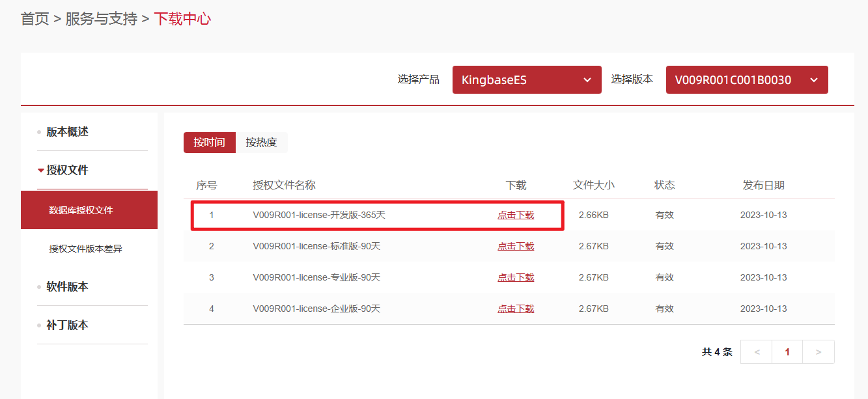The height and width of the screenshot is (399, 868).
Task: Select page 1 in pagination
Action: (787, 352)
